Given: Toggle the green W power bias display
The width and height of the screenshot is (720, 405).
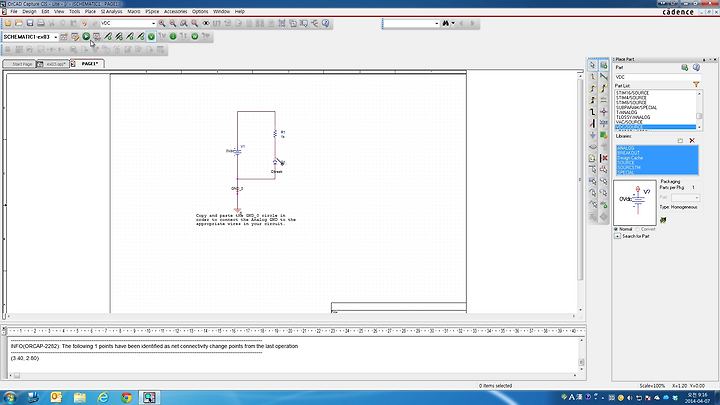Looking at the screenshot, I should pos(195,36).
